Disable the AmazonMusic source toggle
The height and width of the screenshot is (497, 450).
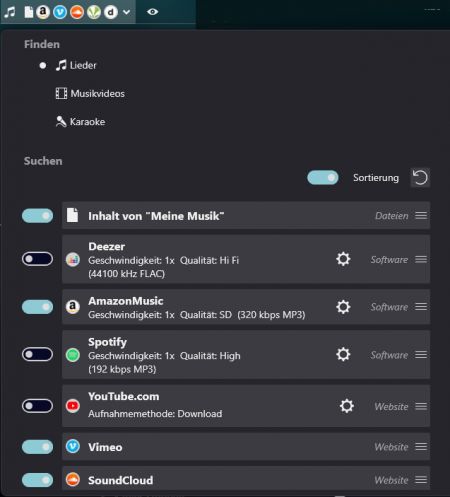point(37,307)
